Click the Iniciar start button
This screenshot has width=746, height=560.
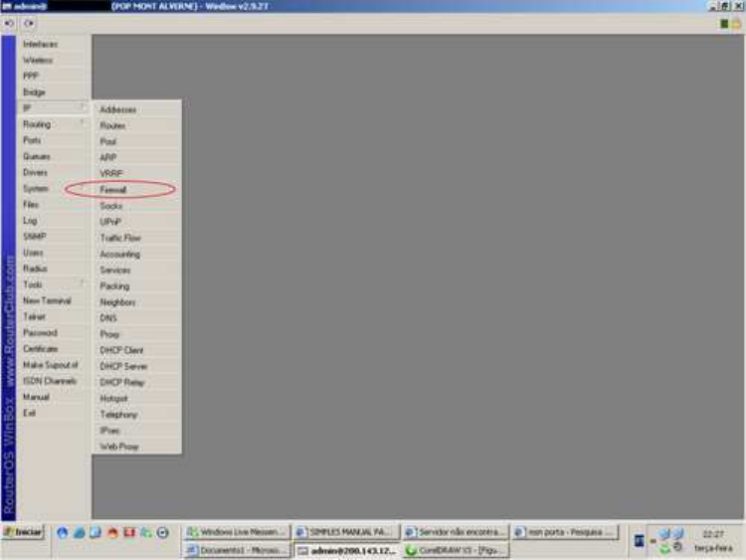point(24,533)
